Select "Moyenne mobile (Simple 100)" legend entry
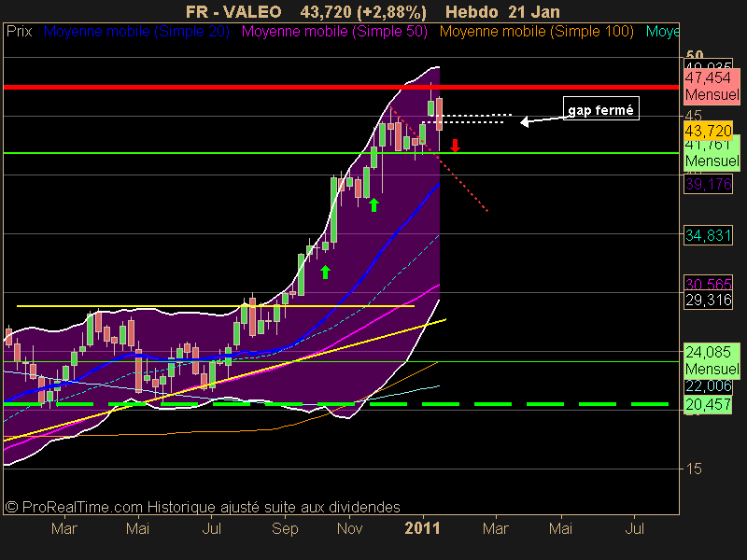 point(536,32)
